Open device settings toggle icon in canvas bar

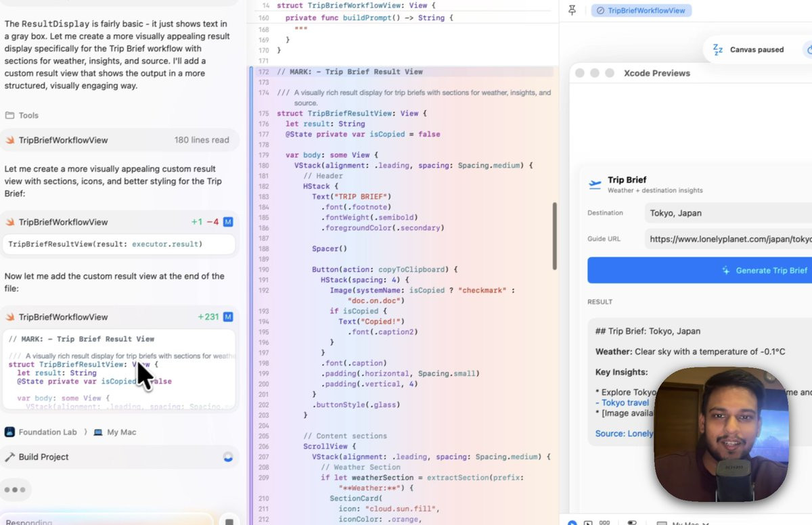pos(632,523)
